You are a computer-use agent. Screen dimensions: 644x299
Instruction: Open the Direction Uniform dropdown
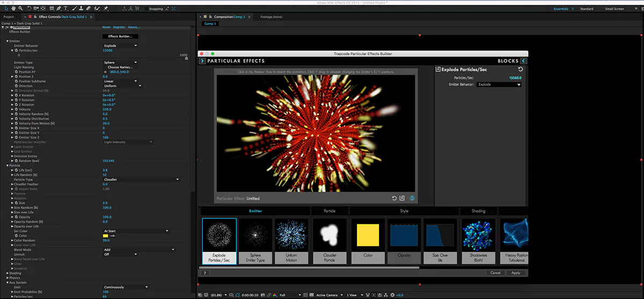122,86
